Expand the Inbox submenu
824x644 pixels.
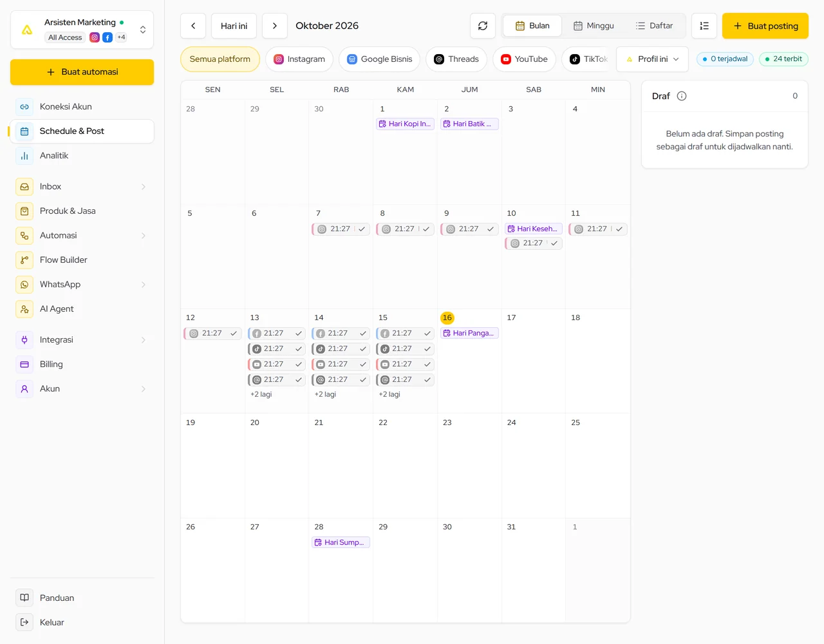[144, 187]
